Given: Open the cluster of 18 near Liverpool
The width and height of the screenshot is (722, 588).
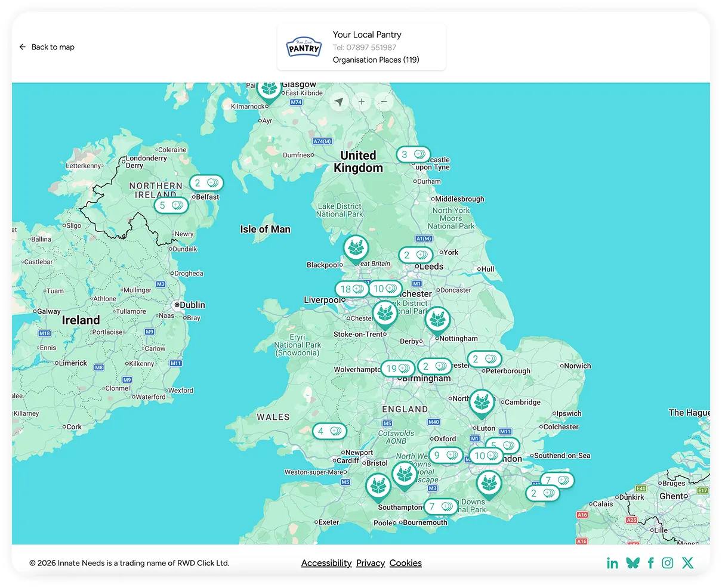Looking at the screenshot, I should pyautogui.click(x=351, y=289).
